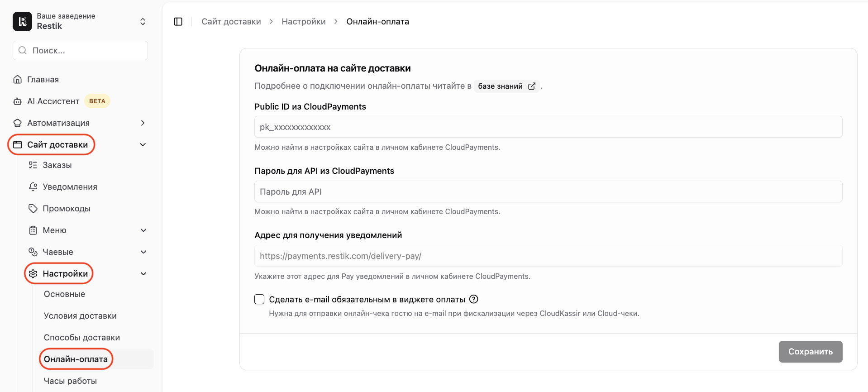Viewport: 868px width, 392px height.
Task: Open Условия доставки settings page
Action: [x=80, y=316]
